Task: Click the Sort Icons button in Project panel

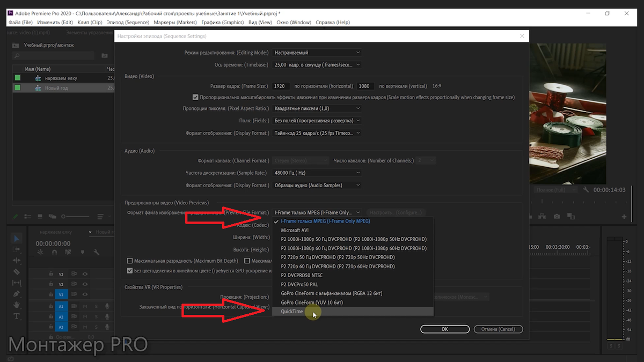Action: 101,217
